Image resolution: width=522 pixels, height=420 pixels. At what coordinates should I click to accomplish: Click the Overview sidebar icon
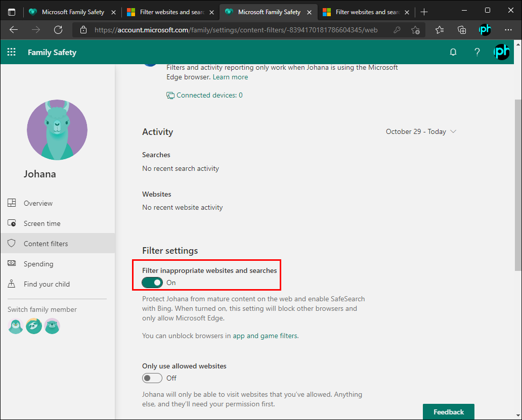click(12, 203)
